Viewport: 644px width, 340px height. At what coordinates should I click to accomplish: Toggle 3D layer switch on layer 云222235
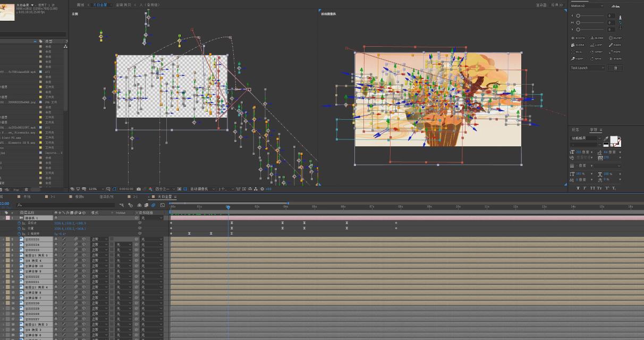point(83,239)
